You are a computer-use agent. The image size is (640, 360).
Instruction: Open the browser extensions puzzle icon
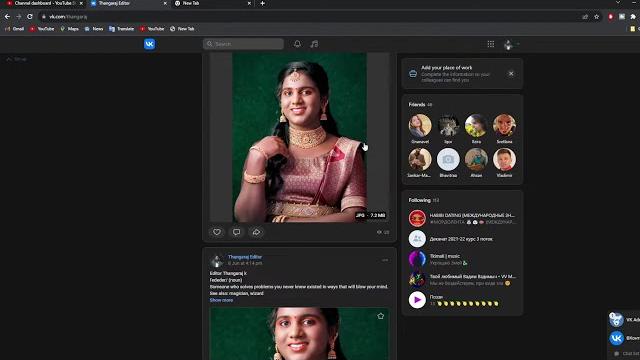click(633, 17)
